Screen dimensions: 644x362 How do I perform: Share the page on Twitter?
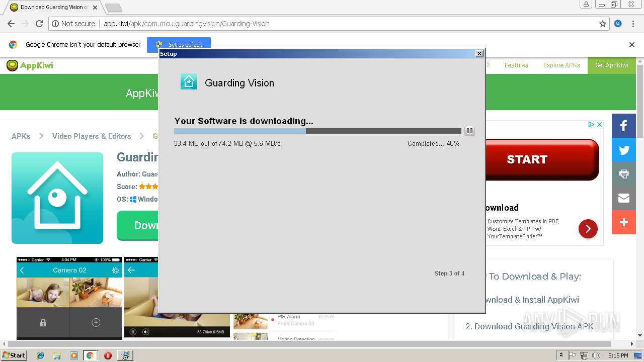click(624, 150)
